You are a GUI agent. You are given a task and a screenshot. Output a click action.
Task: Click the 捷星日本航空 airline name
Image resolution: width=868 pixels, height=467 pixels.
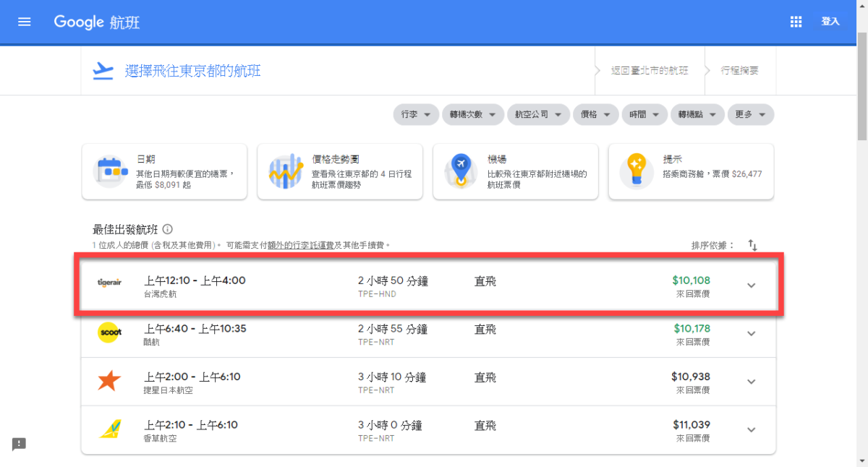[x=169, y=390]
